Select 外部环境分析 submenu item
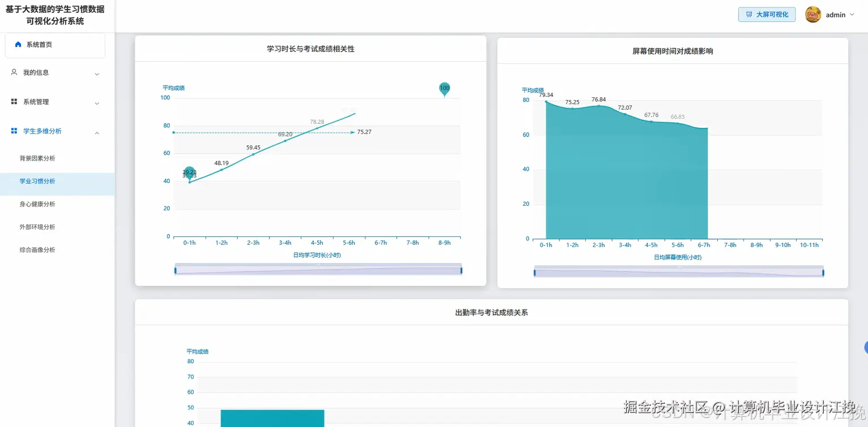 pyautogui.click(x=37, y=227)
